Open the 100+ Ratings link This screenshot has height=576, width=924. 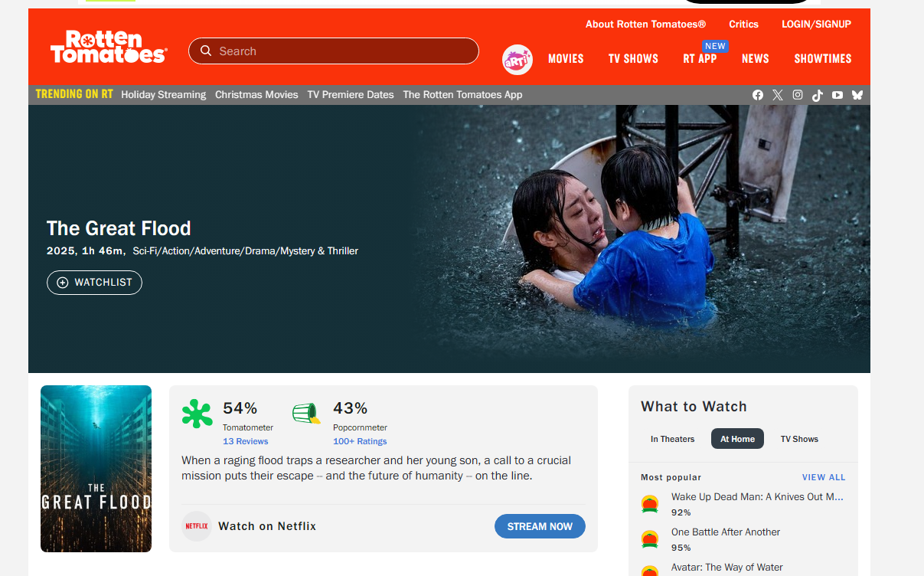click(360, 441)
